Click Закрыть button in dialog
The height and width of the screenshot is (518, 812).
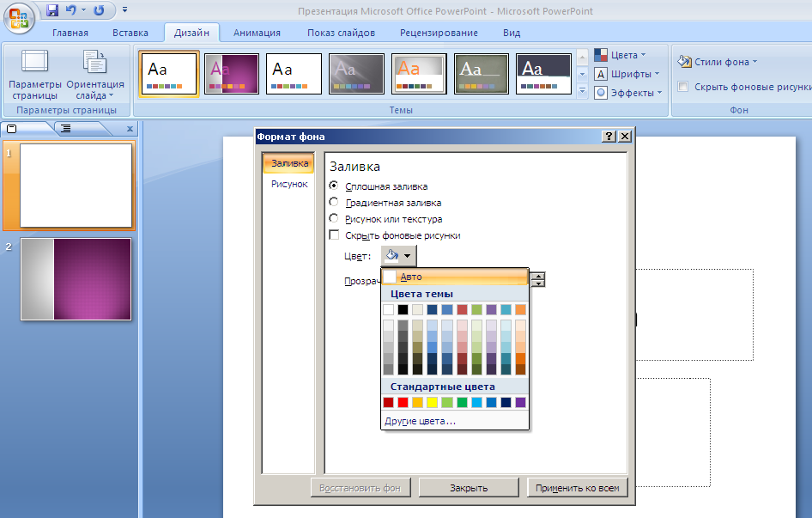[x=469, y=488]
